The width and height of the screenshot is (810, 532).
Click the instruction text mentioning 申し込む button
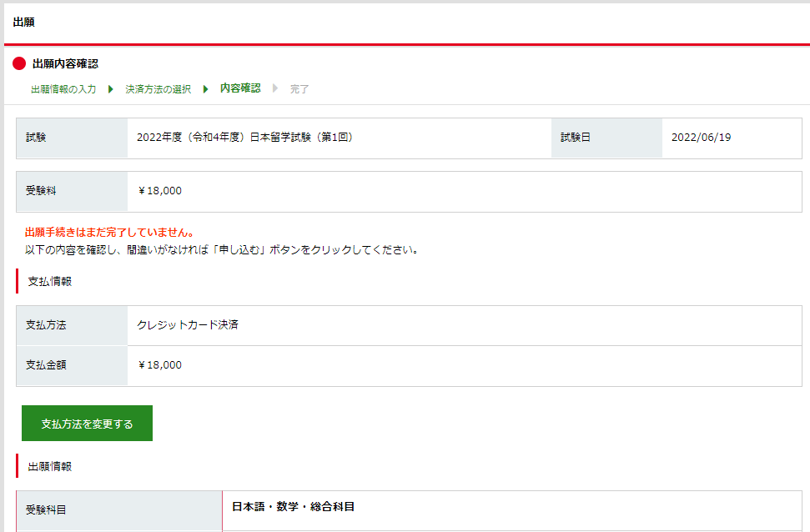[222, 250]
